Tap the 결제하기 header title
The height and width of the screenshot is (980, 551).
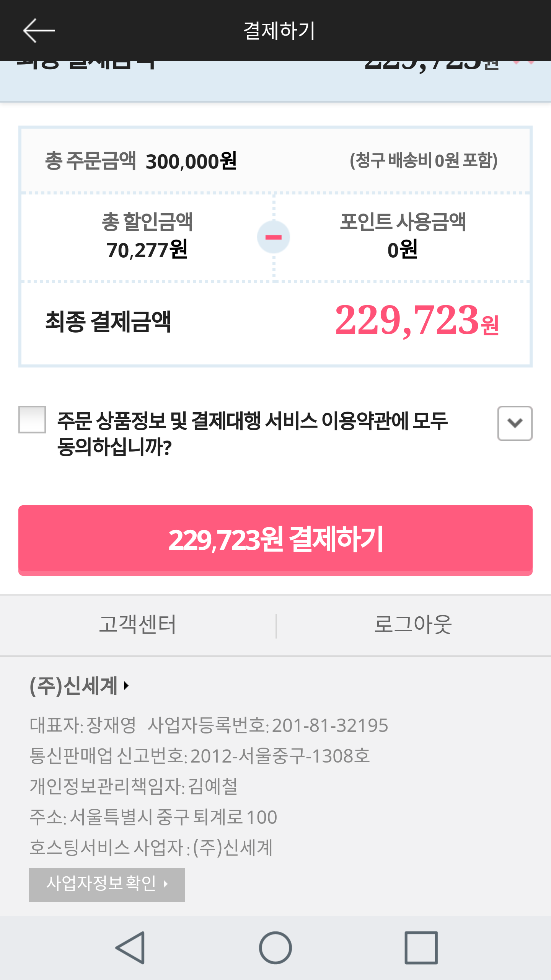click(x=279, y=31)
